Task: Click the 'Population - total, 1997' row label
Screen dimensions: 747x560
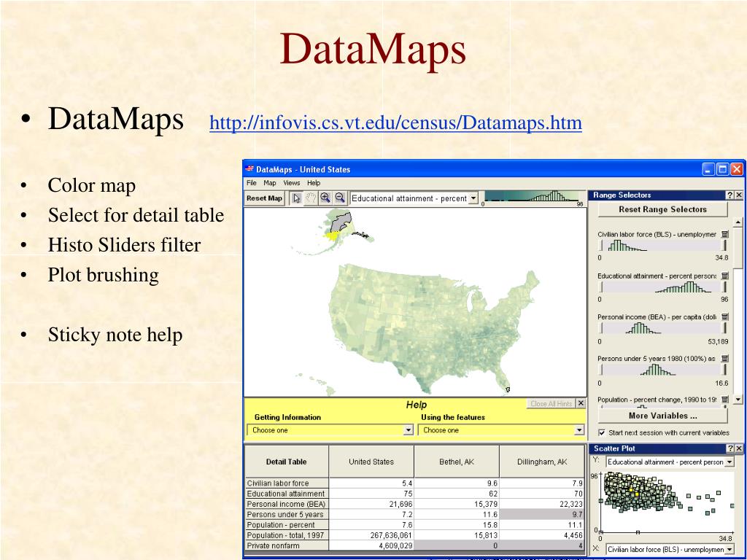Action: [x=287, y=535]
